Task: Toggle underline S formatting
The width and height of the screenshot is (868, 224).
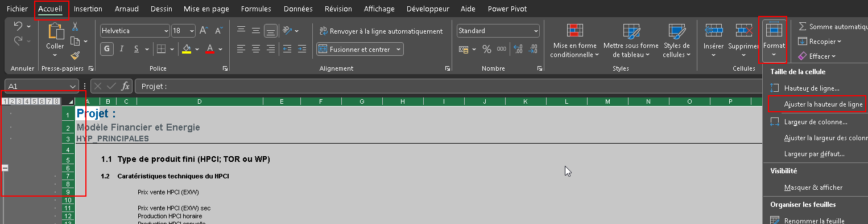Action: click(x=137, y=49)
